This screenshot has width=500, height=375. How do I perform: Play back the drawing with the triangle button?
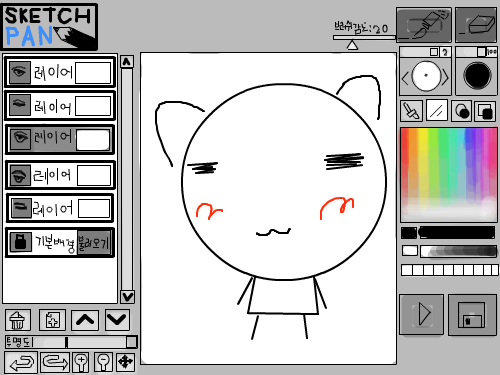click(x=422, y=314)
